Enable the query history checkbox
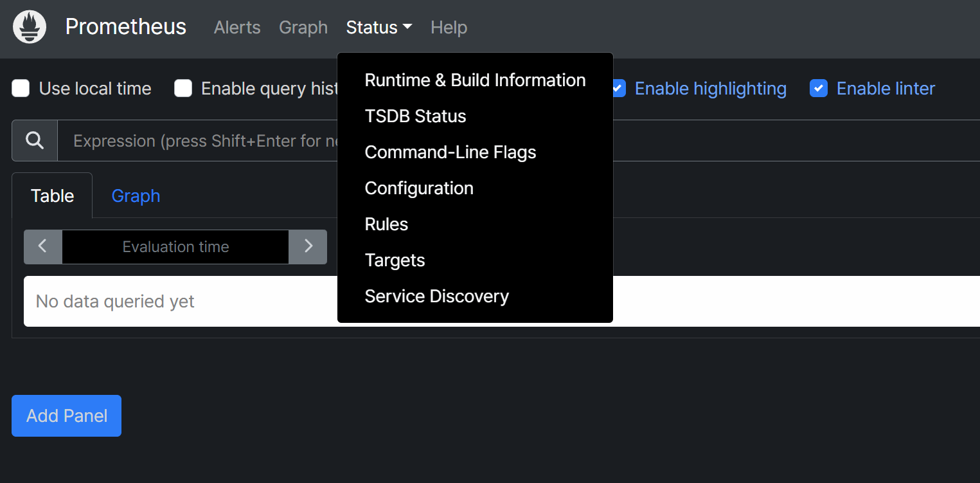 tap(183, 88)
